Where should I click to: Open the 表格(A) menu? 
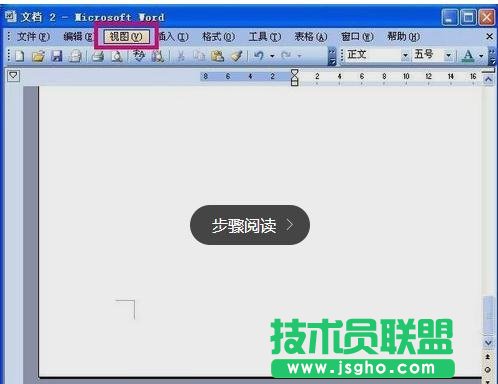point(311,36)
